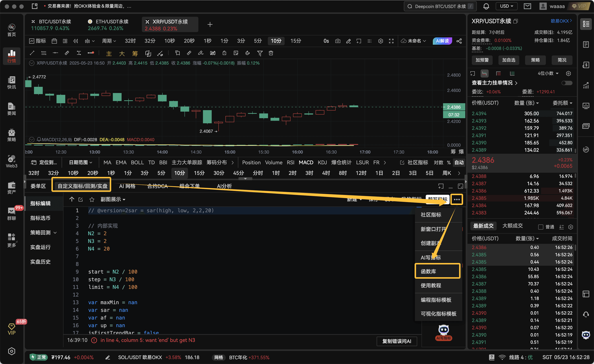Open the 欧易OKX exchange link

pos(561,21)
